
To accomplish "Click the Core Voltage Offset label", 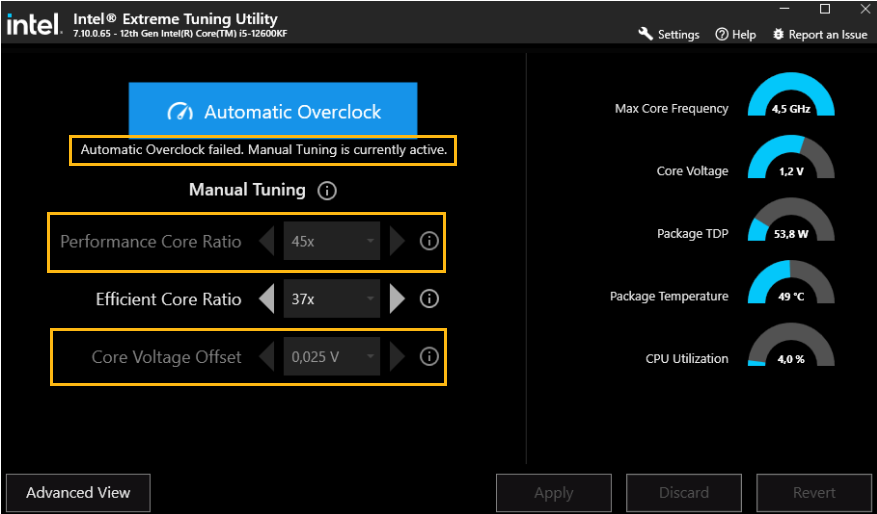I will [167, 357].
